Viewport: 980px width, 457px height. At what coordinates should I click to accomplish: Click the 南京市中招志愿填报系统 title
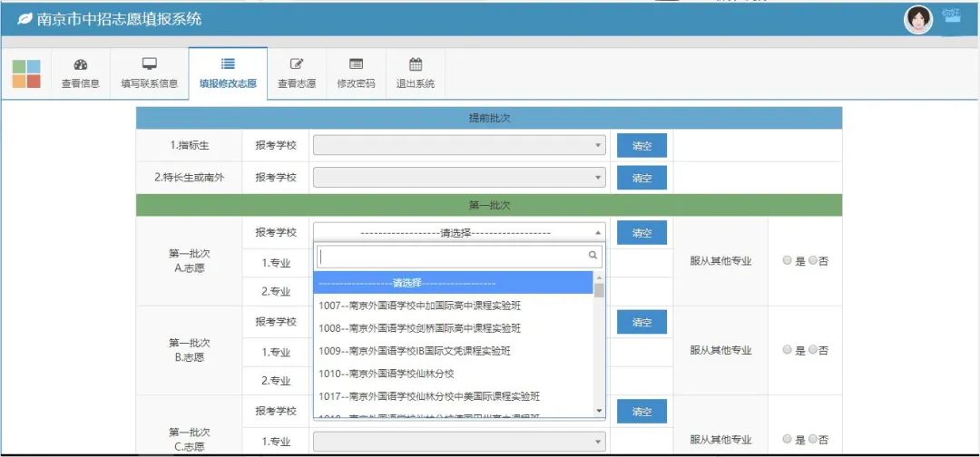tap(119, 19)
